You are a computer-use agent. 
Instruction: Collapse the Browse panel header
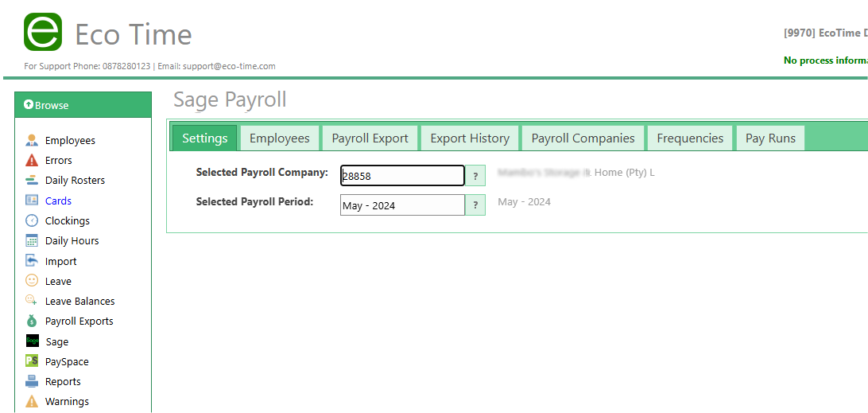[83, 105]
